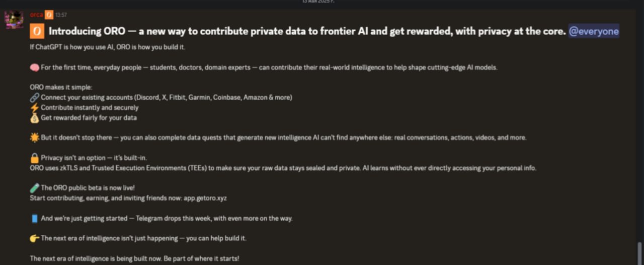The width and height of the screenshot is (644, 265).
Task: Open orca's profile avatar picture
Action: click(14, 19)
